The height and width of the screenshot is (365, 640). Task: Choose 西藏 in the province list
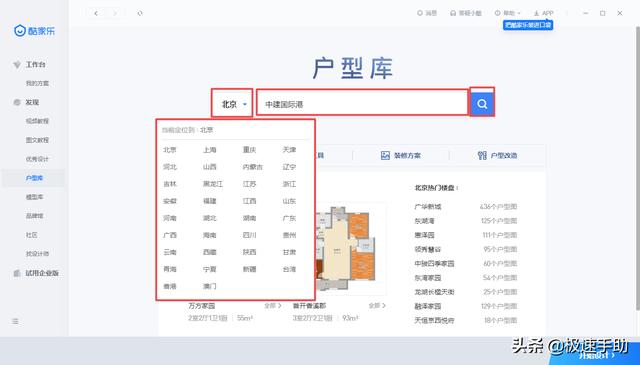point(210,252)
